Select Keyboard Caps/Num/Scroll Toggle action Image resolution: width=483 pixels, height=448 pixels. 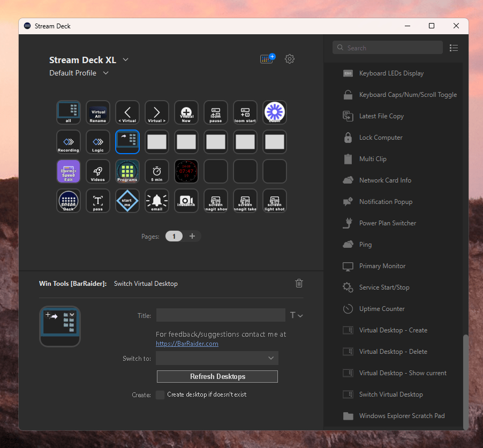click(401, 95)
